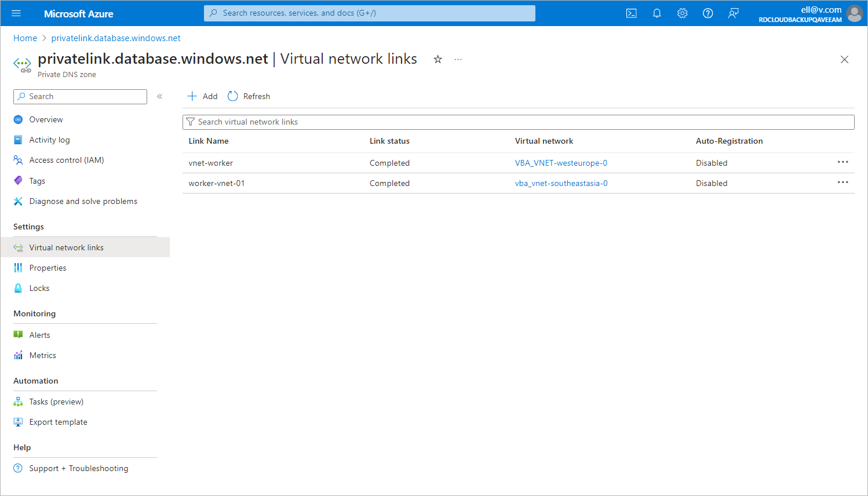Click the user account avatar

(x=855, y=13)
